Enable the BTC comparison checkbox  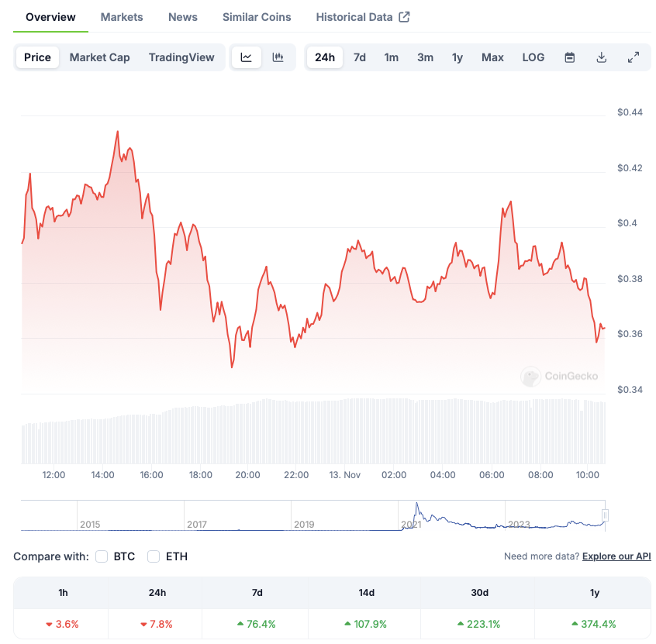pyautogui.click(x=101, y=556)
